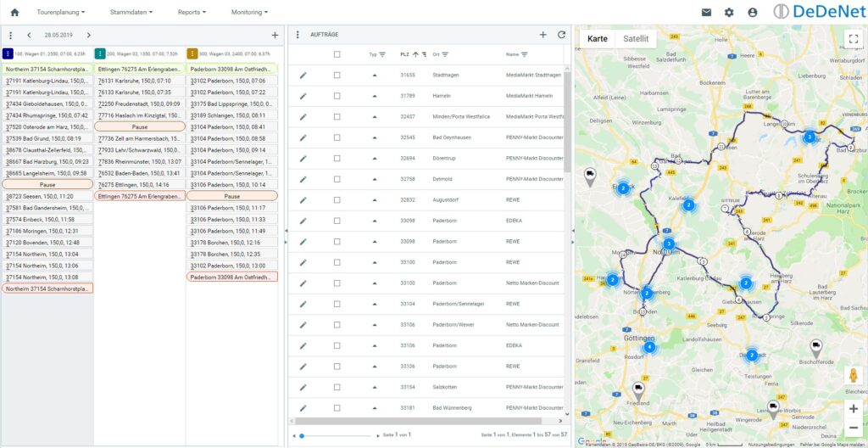The width and height of the screenshot is (868, 448).
Task: Click the home icon in top navigation
Action: pos(14,13)
